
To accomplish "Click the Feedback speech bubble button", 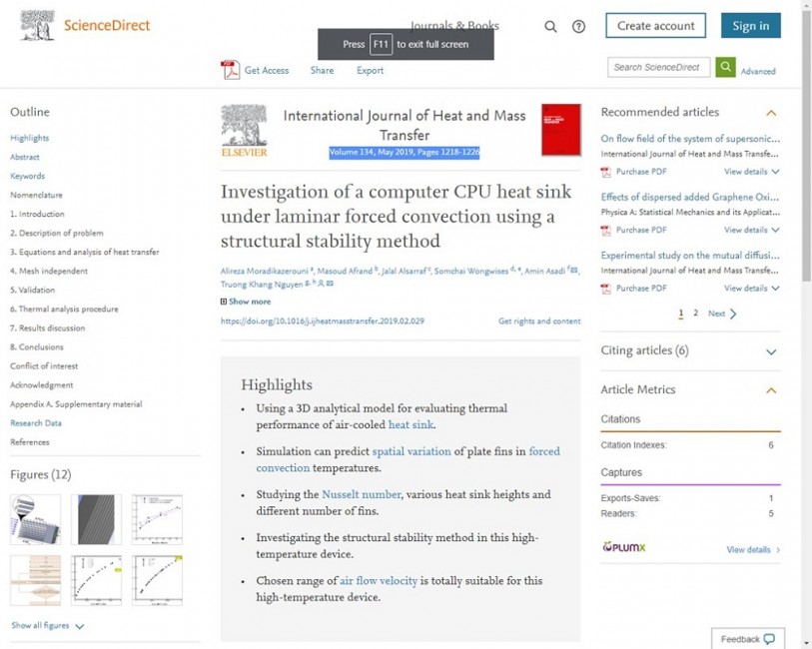I will (747, 639).
